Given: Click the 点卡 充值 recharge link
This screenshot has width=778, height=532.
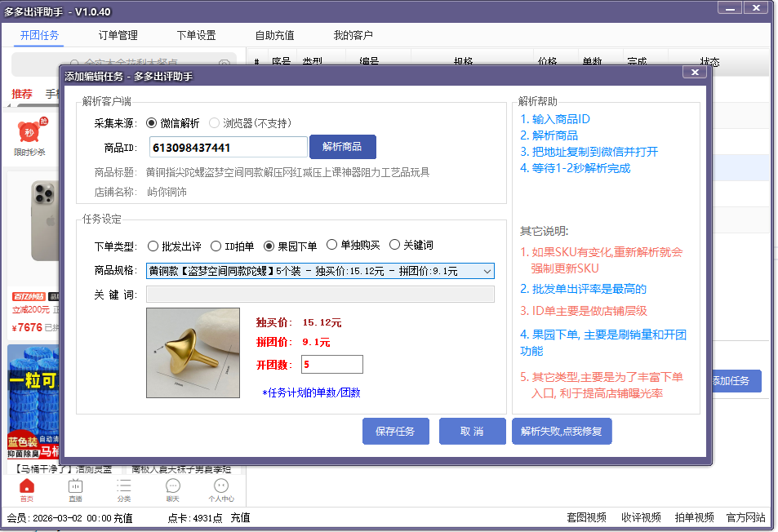Looking at the screenshot, I should (x=240, y=517).
